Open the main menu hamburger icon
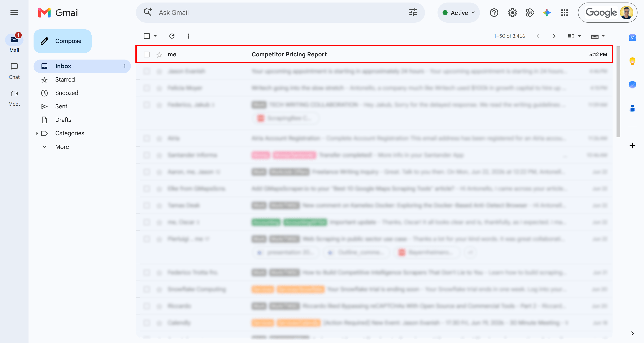This screenshot has width=644, height=343. click(14, 13)
